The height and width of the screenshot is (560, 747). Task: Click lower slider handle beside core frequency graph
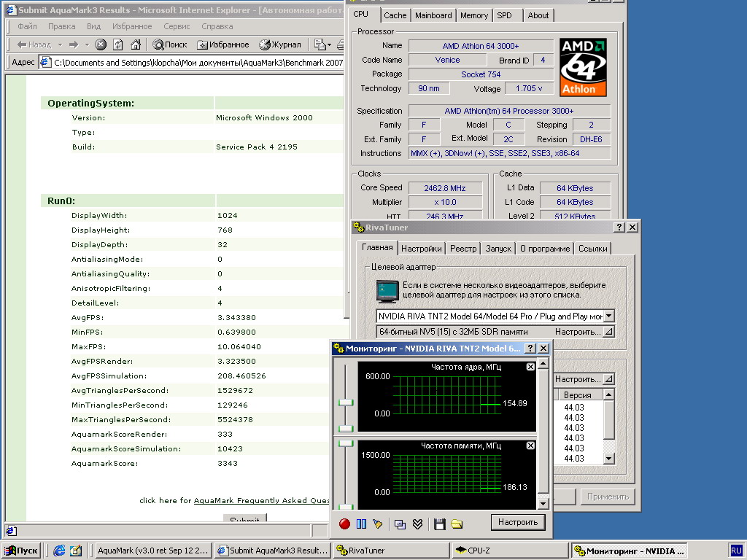point(345,428)
